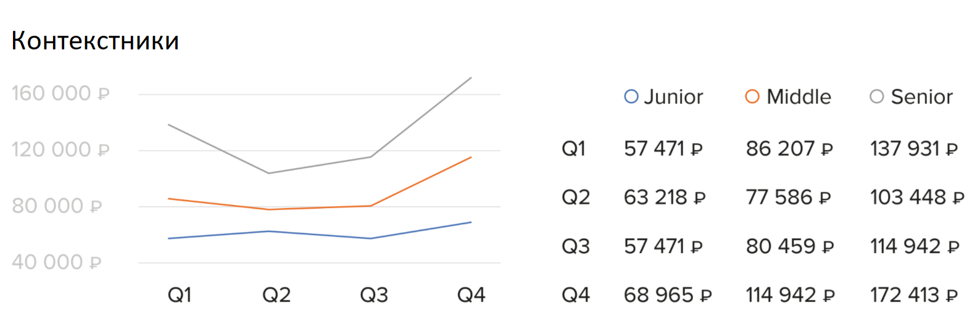Toggle the Senior series legend label

point(921,97)
